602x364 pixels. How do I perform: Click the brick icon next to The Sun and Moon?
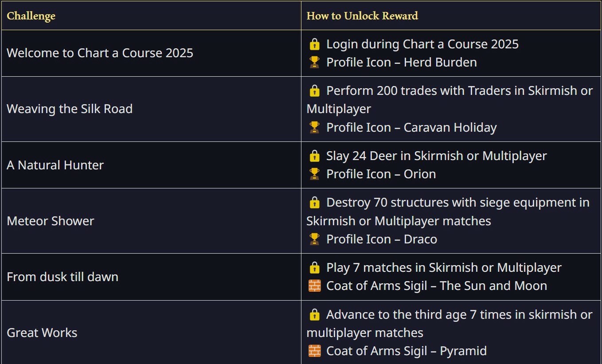click(314, 286)
